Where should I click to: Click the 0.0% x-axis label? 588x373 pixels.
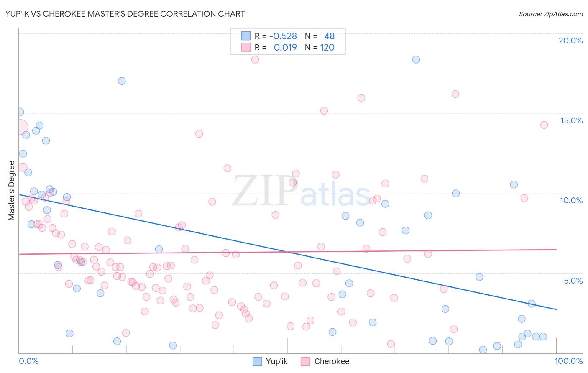click(x=29, y=361)
